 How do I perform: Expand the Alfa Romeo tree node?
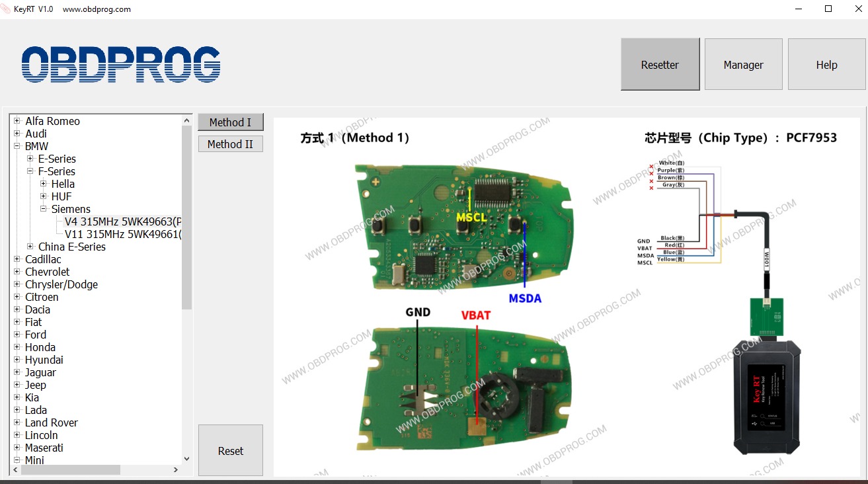click(x=17, y=121)
